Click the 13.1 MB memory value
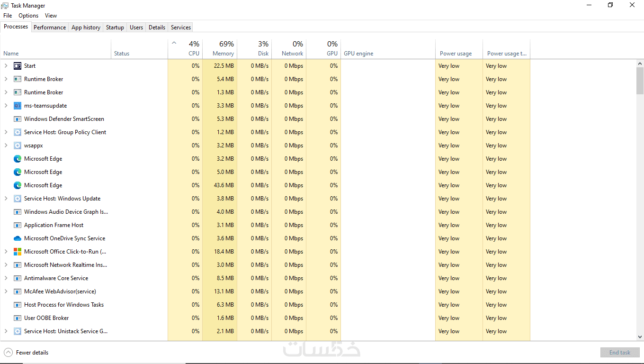The image size is (644, 364). click(224, 291)
